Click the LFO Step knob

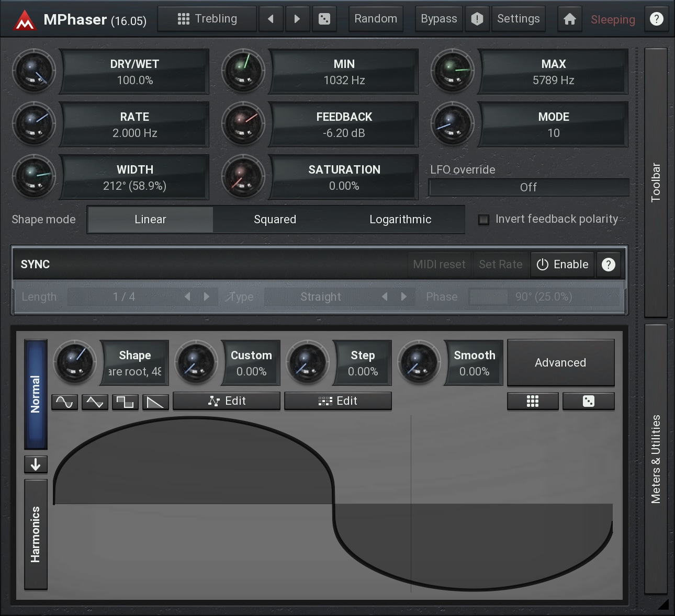(308, 363)
